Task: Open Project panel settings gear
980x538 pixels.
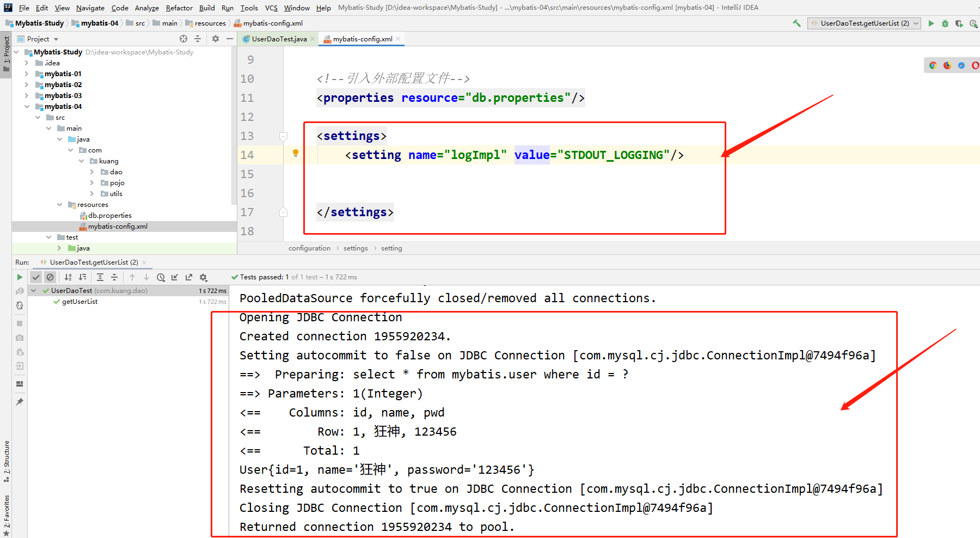Action: [216, 39]
